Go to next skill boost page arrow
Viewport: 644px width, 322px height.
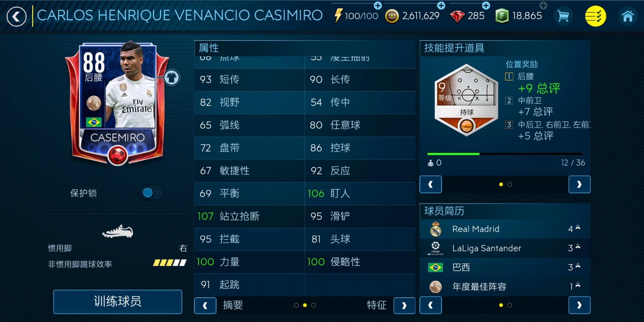point(579,185)
